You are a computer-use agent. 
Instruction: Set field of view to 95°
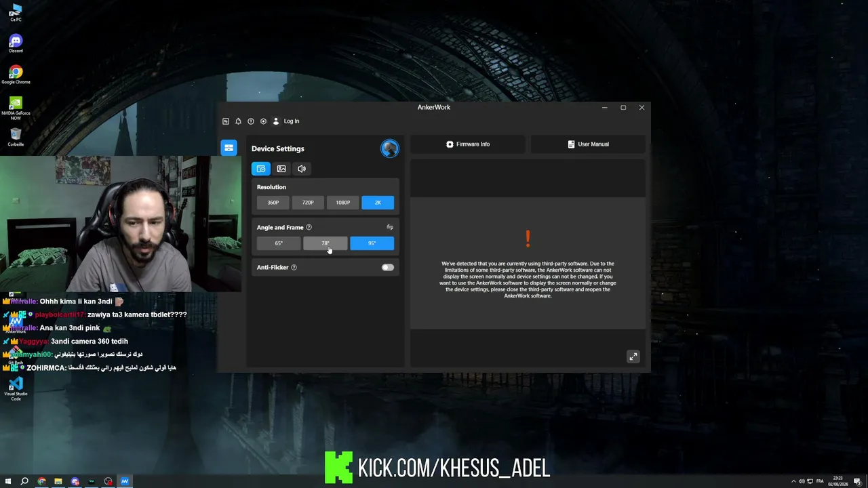point(372,243)
